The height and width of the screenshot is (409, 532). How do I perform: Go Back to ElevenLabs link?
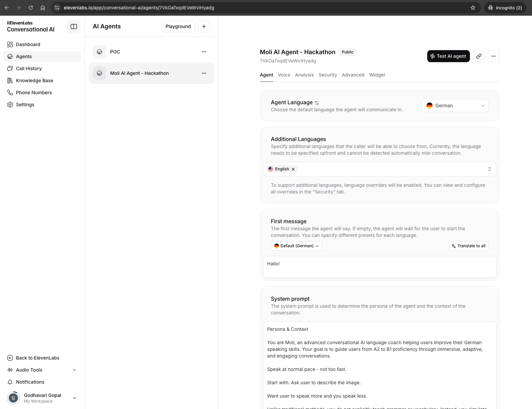click(42, 358)
